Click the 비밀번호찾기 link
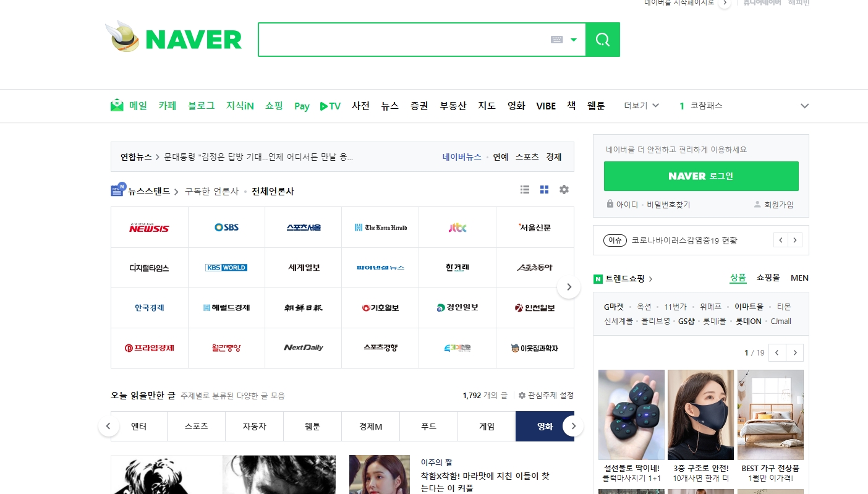 (x=668, y=204)
